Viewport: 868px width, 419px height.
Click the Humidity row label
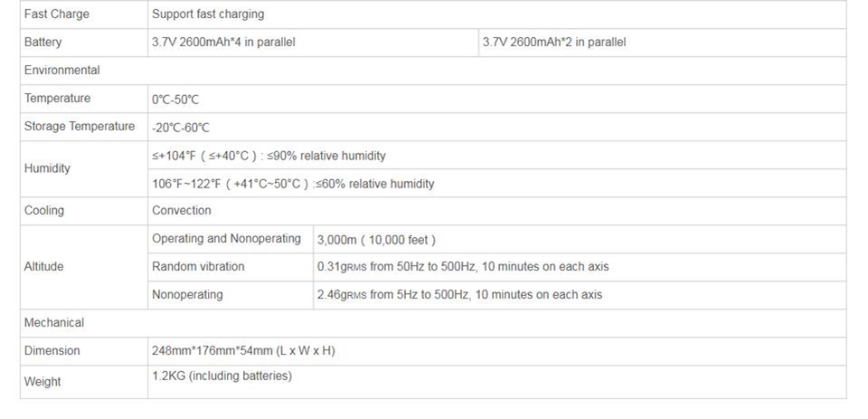(x=47, y=168)
